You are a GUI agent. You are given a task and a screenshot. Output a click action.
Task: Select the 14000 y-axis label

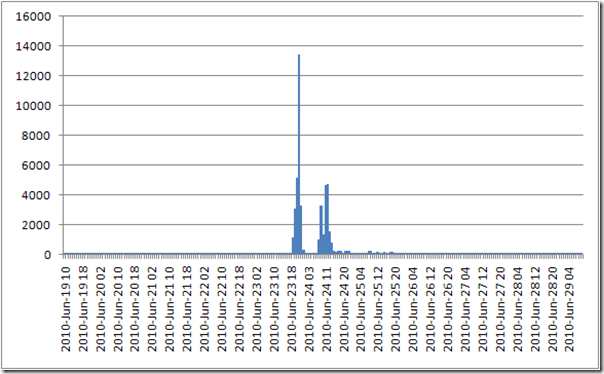pos(33,46)
